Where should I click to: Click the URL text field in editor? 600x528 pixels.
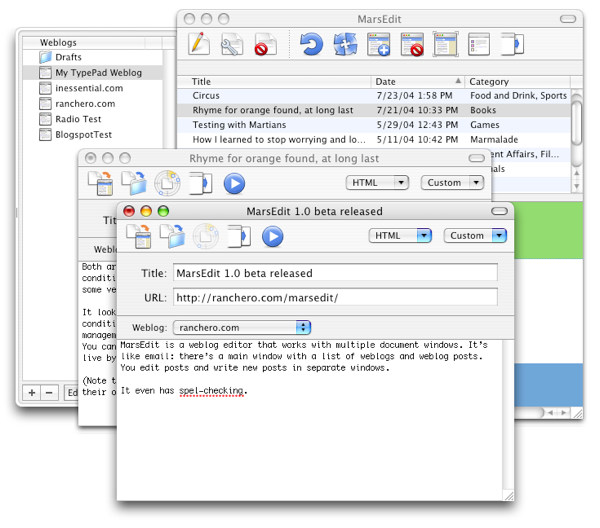pos(334,297)
